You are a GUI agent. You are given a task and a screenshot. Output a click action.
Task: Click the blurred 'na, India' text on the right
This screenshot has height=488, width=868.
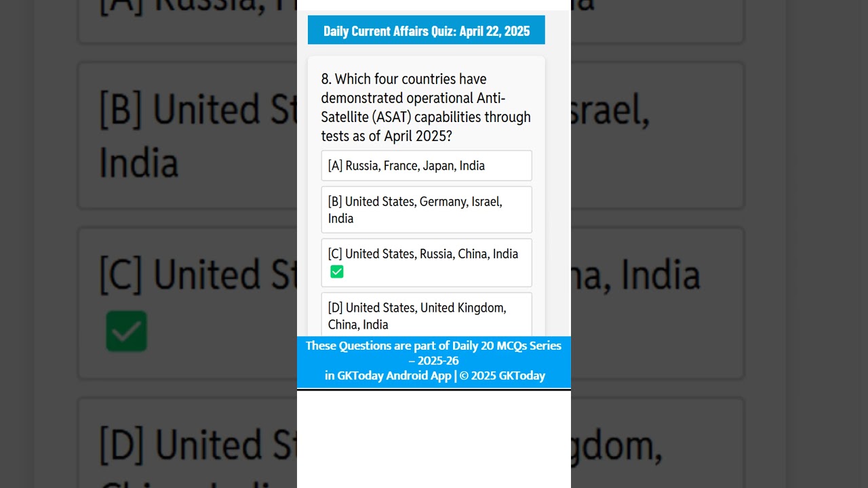coord(635,274)
